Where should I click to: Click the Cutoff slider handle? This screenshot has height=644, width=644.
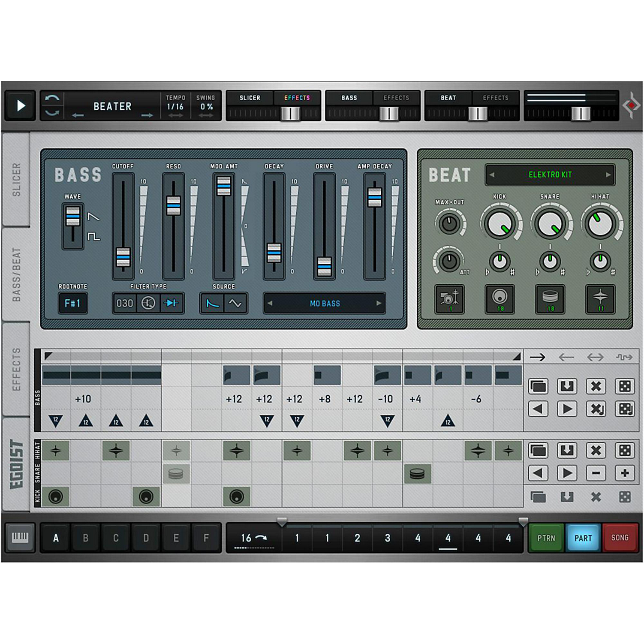coord(123,257)
